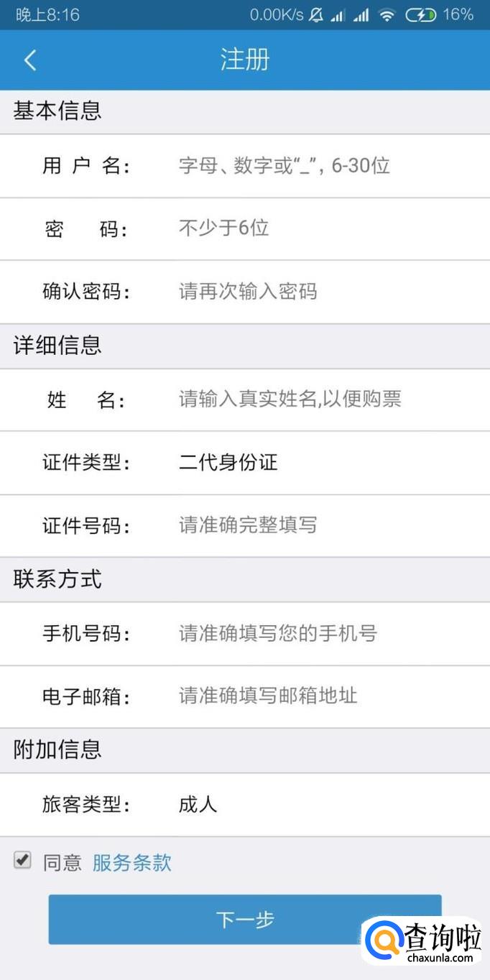The width and height of the screenshot is (490, 980).
Task: Tap the clock time in status bar
Action: 47,15
